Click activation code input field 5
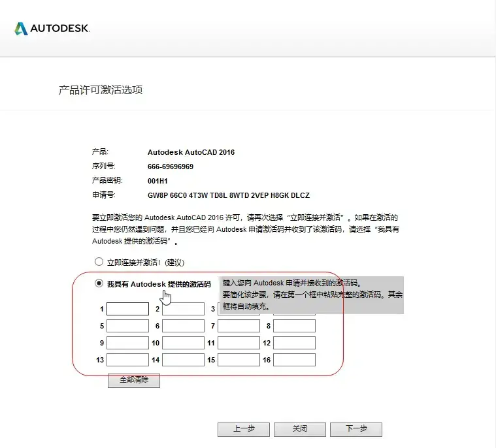This screenshot has height=448, width=496. pos(127,326)
